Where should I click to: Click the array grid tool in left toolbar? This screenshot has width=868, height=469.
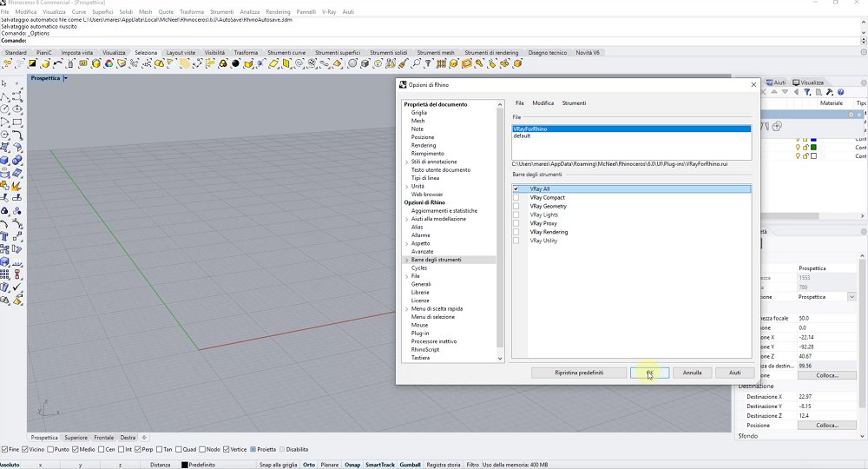click(4, 274)
